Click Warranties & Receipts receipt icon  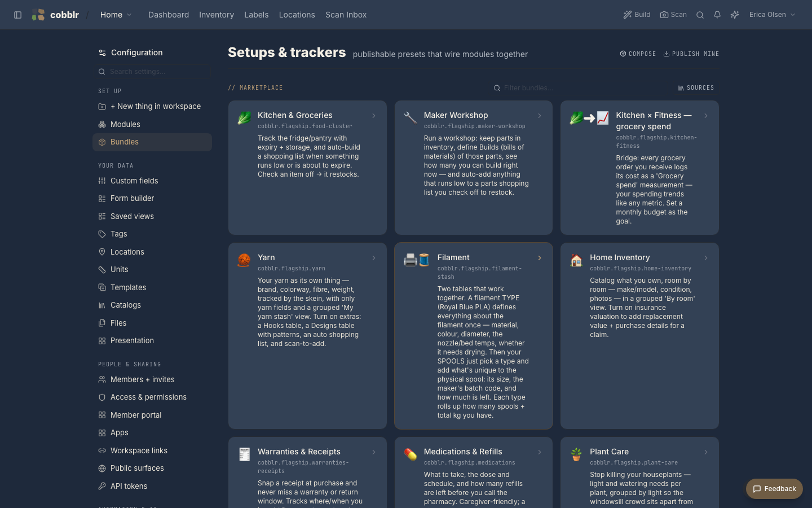[x=244, y=454]
